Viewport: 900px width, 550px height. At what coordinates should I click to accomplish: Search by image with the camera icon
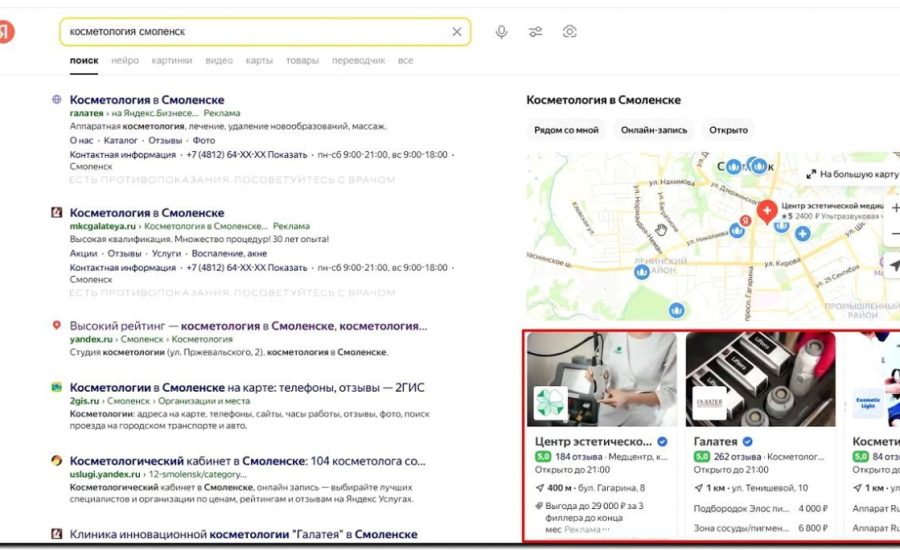pos(569,32)
